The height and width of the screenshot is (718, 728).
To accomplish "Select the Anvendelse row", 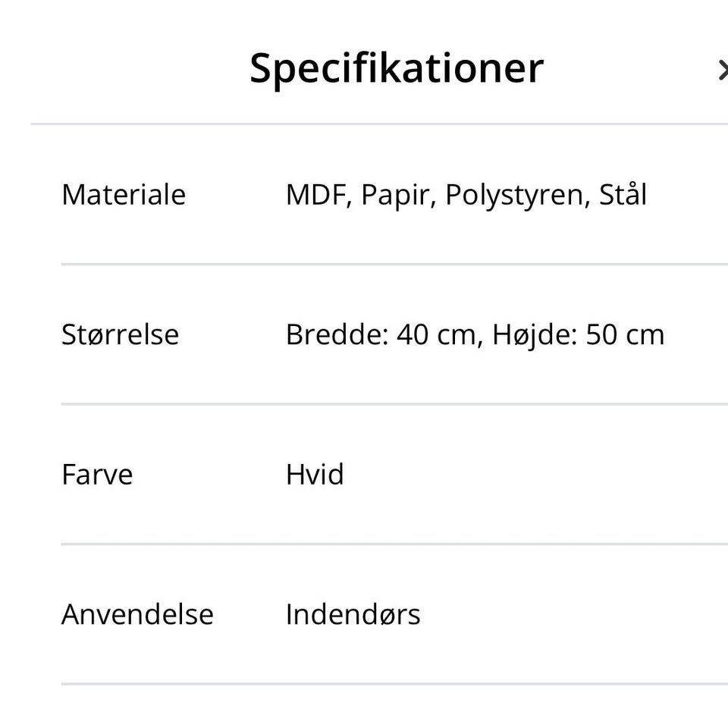I will [364, 615].
